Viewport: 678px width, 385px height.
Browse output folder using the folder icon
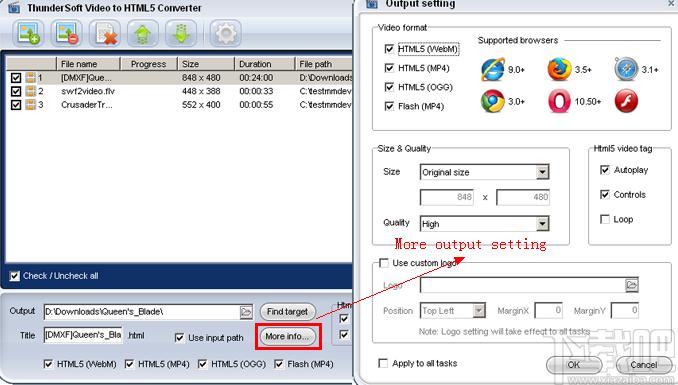click(246, 311)
